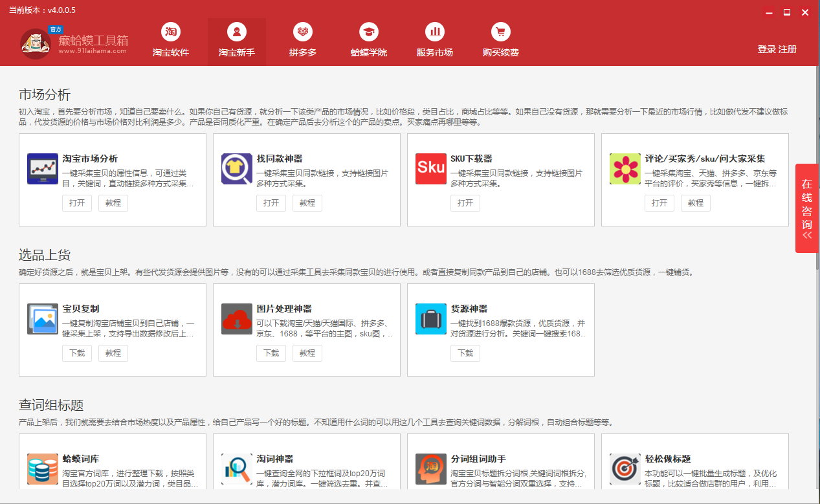
Task: View the 教程 for 淘宝市场分析
Action: [x=113, y=203]
